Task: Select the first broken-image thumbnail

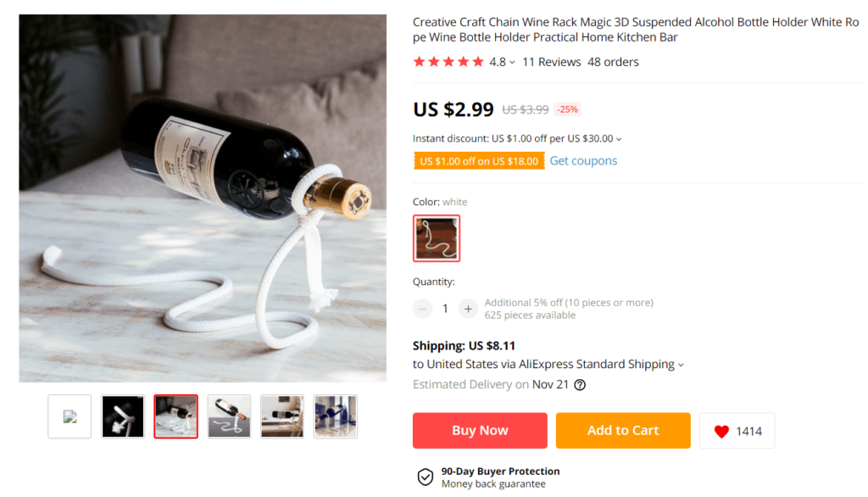Action: tap(70, 416)
